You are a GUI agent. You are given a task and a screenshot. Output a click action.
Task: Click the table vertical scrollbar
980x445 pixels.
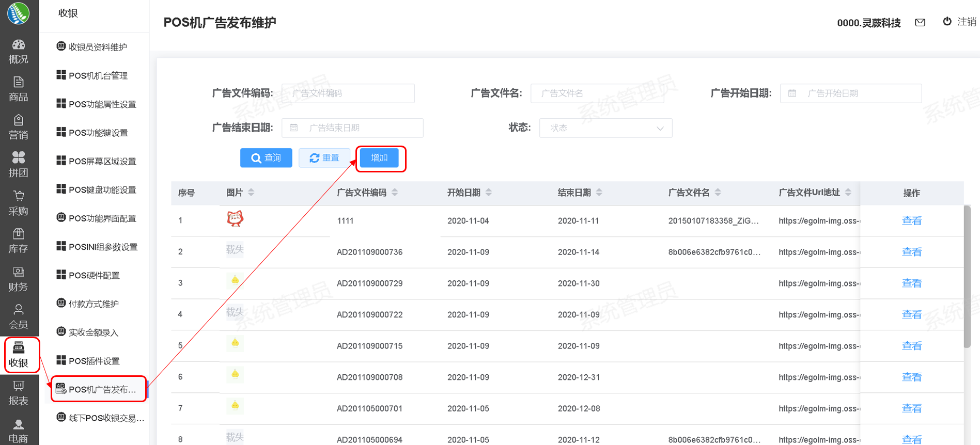(967, 277)
